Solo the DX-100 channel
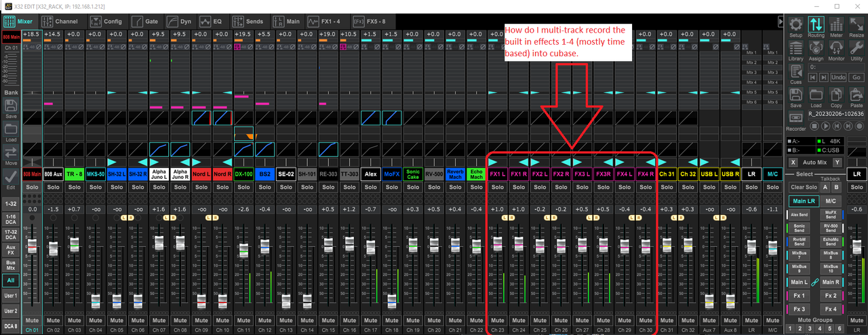 point(243,187)
